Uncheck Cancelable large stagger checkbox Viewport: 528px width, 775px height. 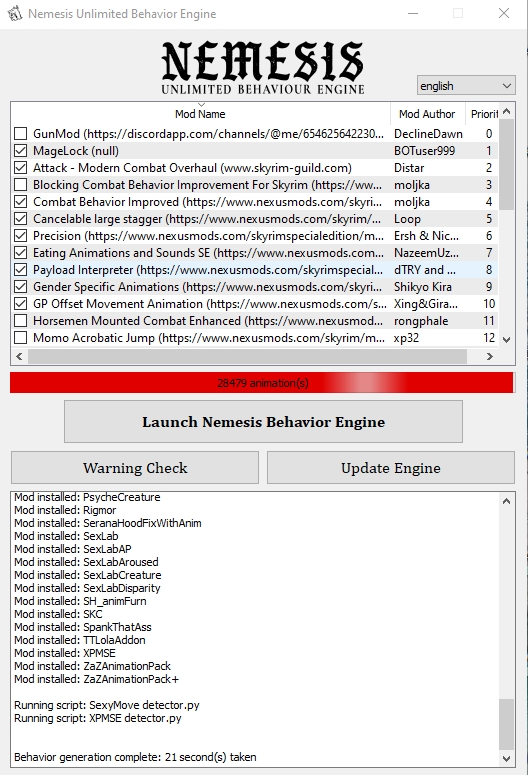coord(20,218)
